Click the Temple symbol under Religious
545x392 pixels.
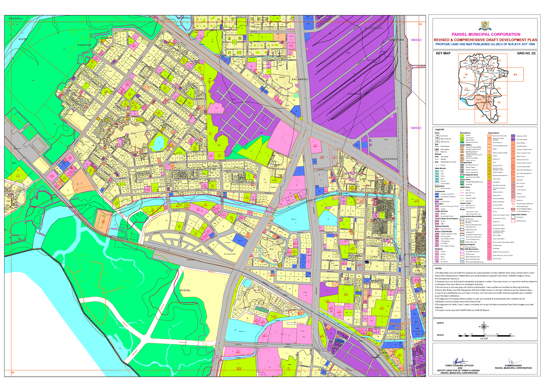point(437,252)
